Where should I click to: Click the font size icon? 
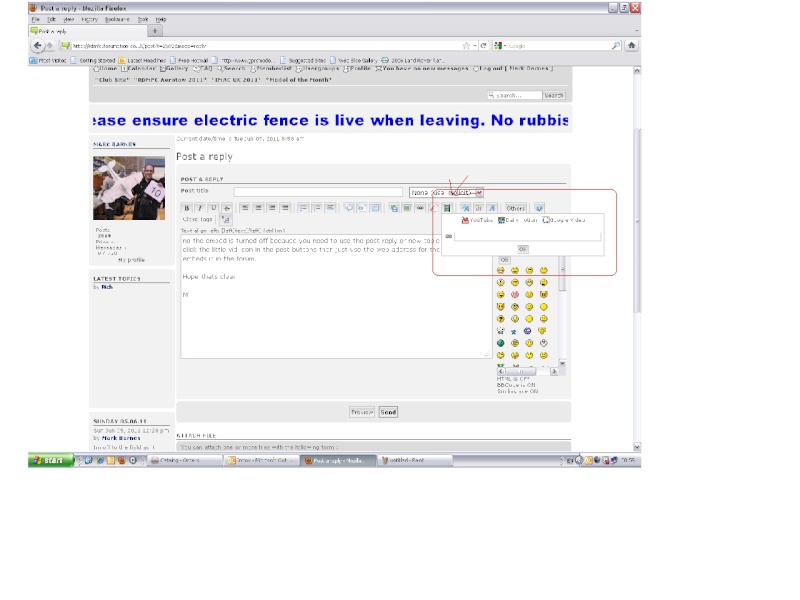466,208
